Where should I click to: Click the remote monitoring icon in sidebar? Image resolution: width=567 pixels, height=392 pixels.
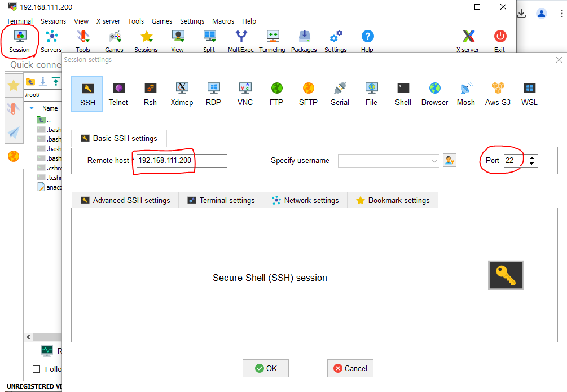(x=47, y=350)
